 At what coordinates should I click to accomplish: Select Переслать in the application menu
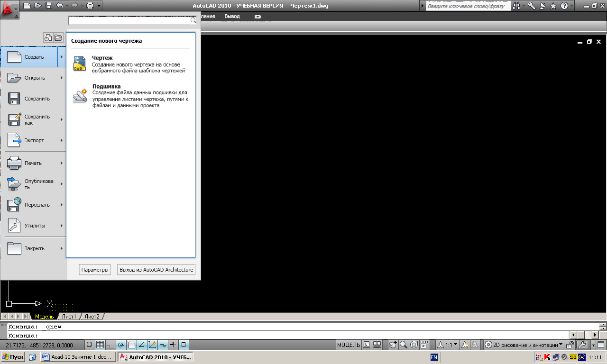click(33, 205)
